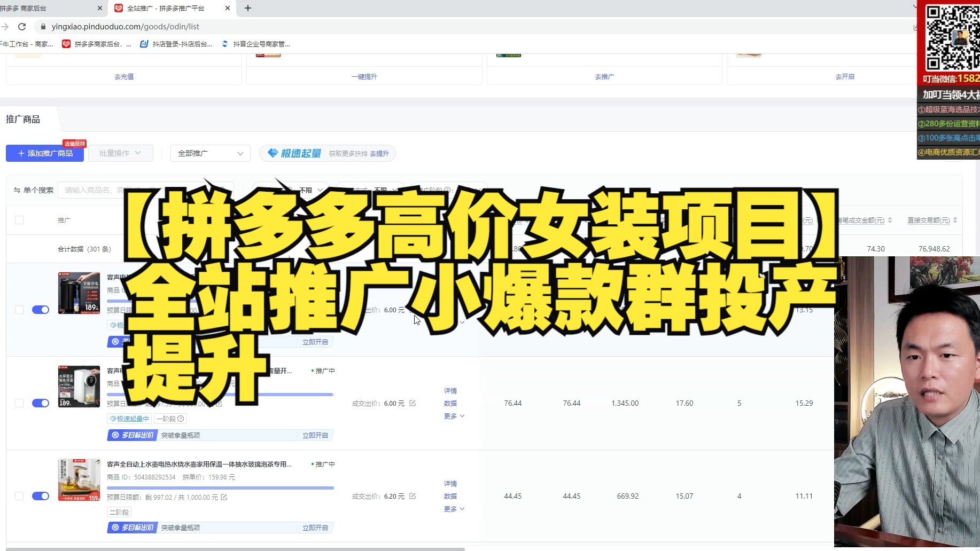Screen dimensions: 980x551
Task: Open 详情 for the second product
Action: click(x=450, y=391)
